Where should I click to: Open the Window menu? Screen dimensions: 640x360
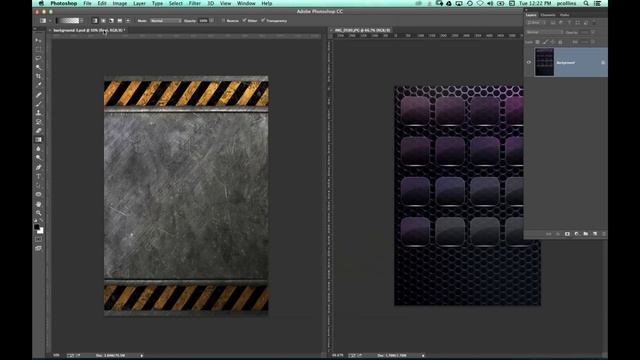click(x=246, y=3)
